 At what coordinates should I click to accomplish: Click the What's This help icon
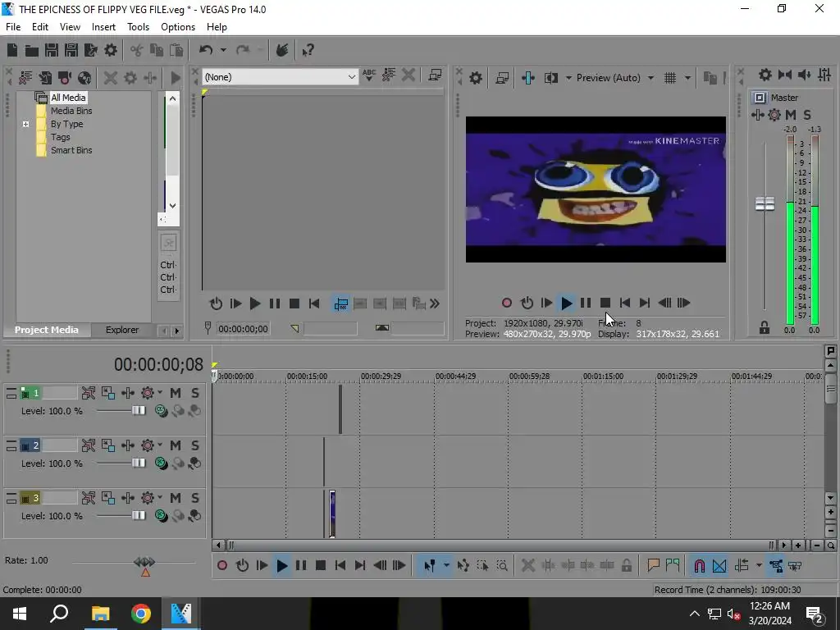click(x=308, y=50)
